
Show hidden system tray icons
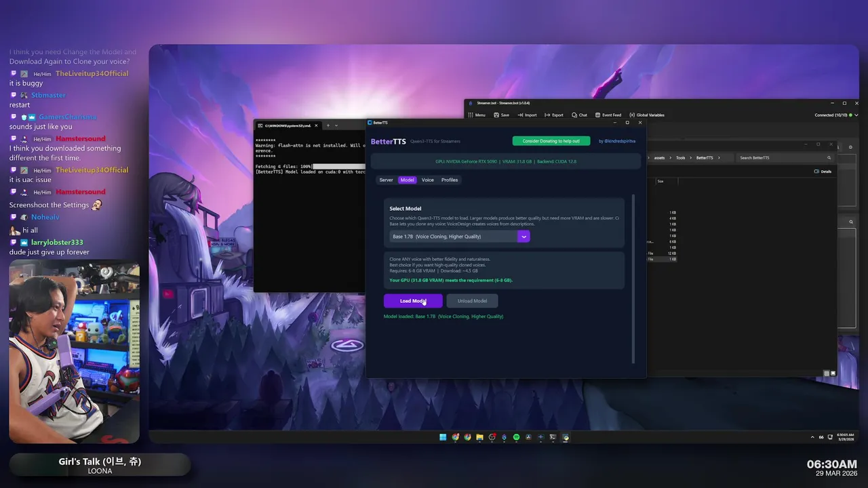(x=813, y=437)
